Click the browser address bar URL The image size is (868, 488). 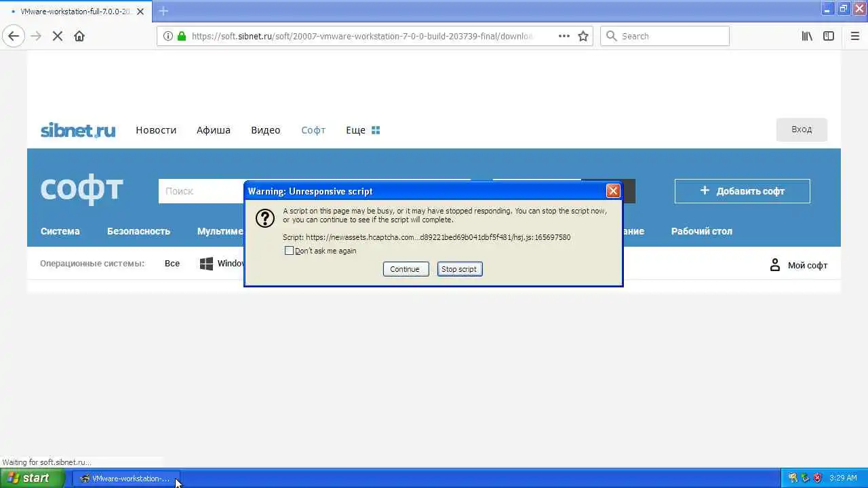pyautogui.click(x=361, y=36)
